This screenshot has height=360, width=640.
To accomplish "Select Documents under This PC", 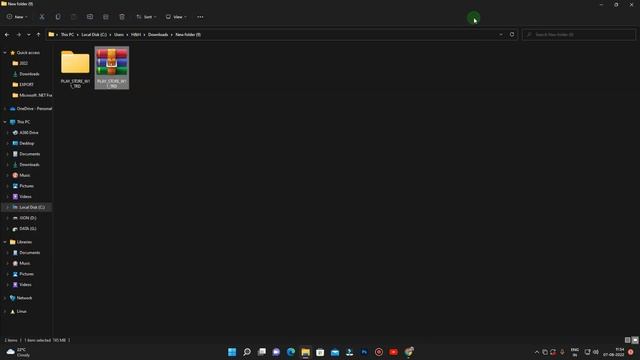I will pos(29,154).
